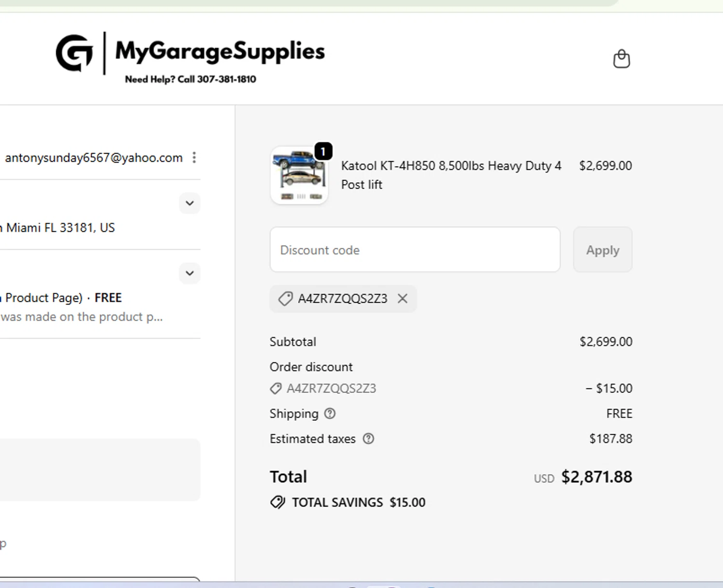This screenshot has height=588, width=723.
Task: Select the $2,699.00 item price
Action: pos(605,166)
